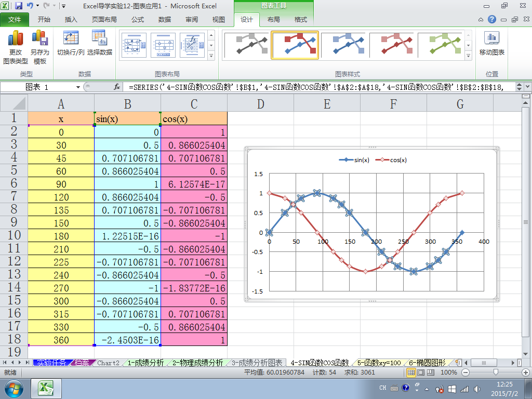Image resolution: width=532 pixels, height=399 pixels.
Task: Click the Undo arrow icon
Action: pos(30,5)
